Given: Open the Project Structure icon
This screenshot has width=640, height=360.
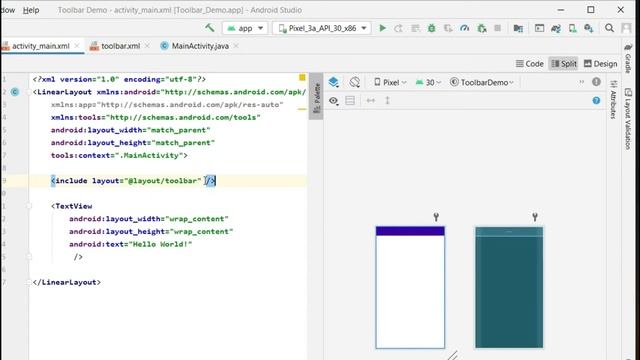Looking at the screenshot, I should coord(518,28).
